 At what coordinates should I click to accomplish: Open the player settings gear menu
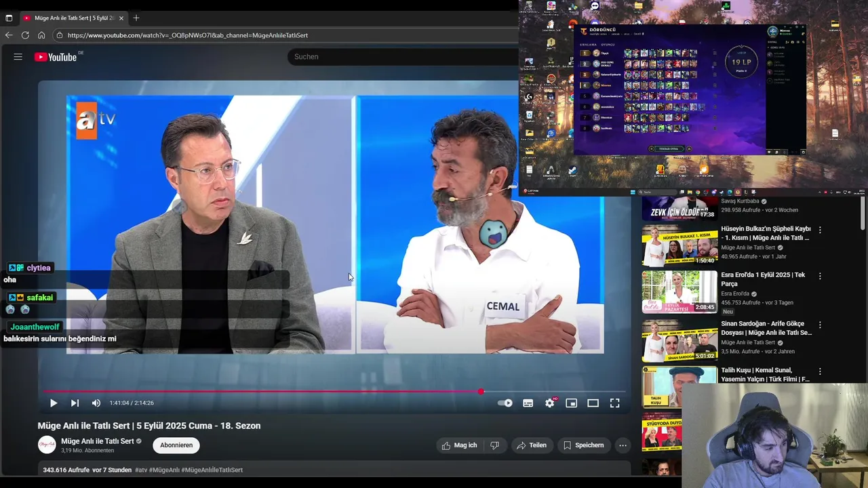point(550,403)
